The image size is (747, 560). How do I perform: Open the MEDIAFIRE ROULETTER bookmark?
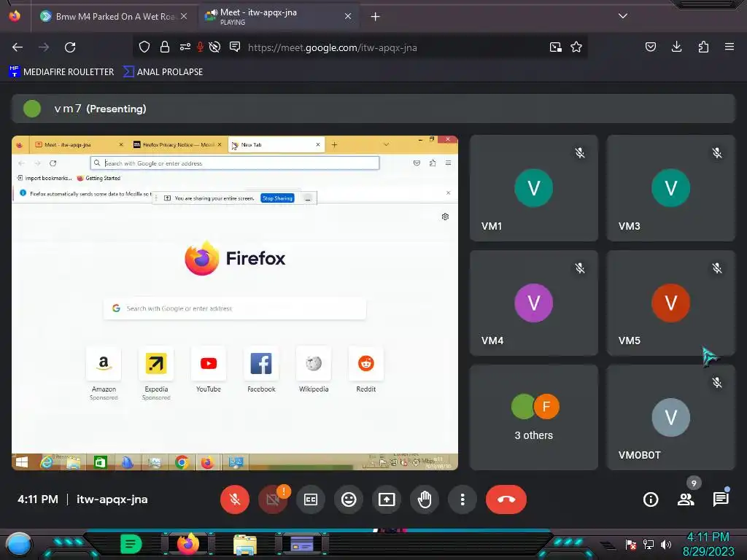61,72
